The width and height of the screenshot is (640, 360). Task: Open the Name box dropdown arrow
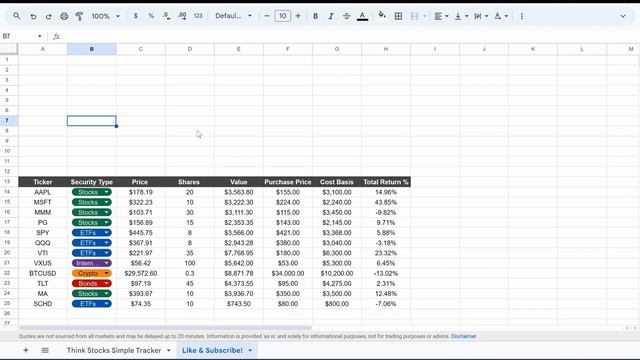coord(40,36)
